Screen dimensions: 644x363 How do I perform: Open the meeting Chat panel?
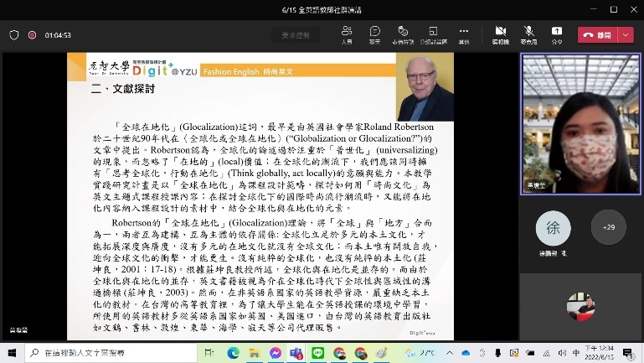pos(374,34)
